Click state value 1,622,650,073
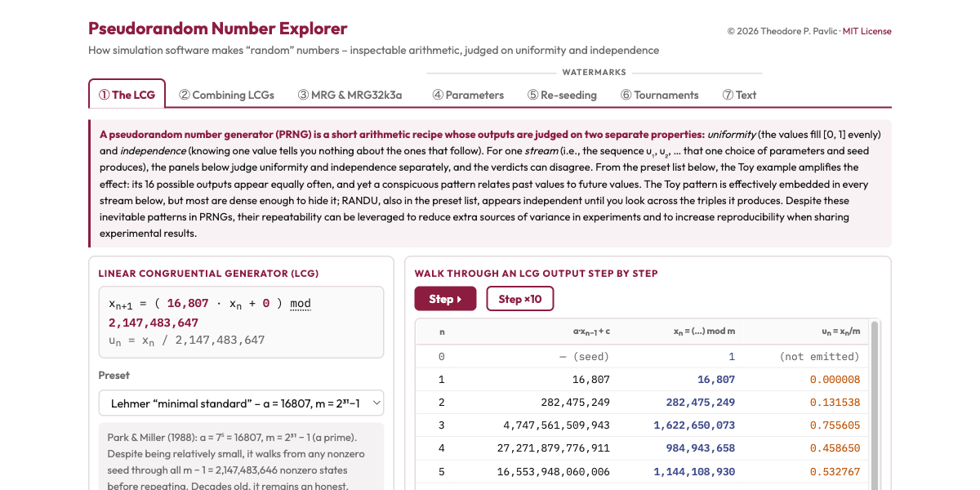 click(694, 425)
